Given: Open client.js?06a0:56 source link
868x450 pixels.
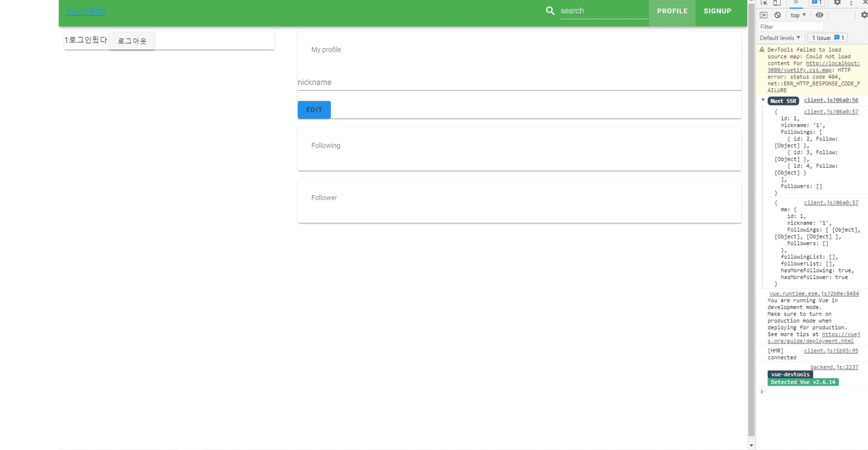Looking at the screenshot, I should (831, 100).
